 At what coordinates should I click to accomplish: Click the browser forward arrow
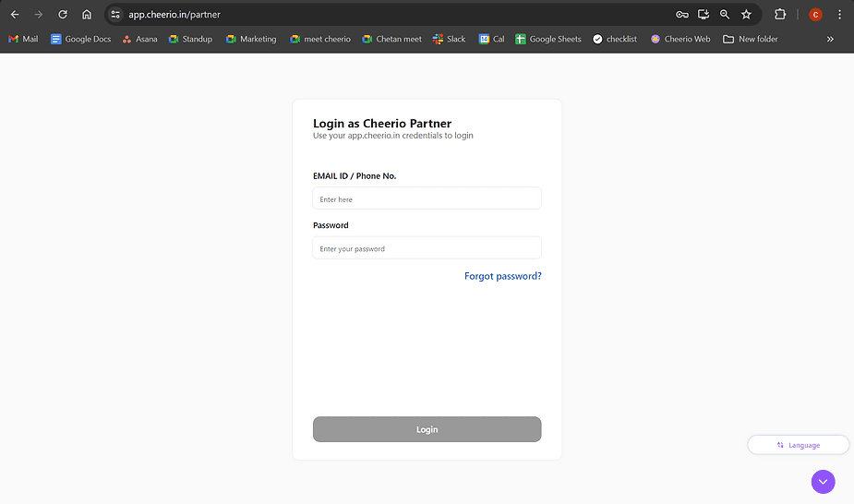click(x=38, y=15)
